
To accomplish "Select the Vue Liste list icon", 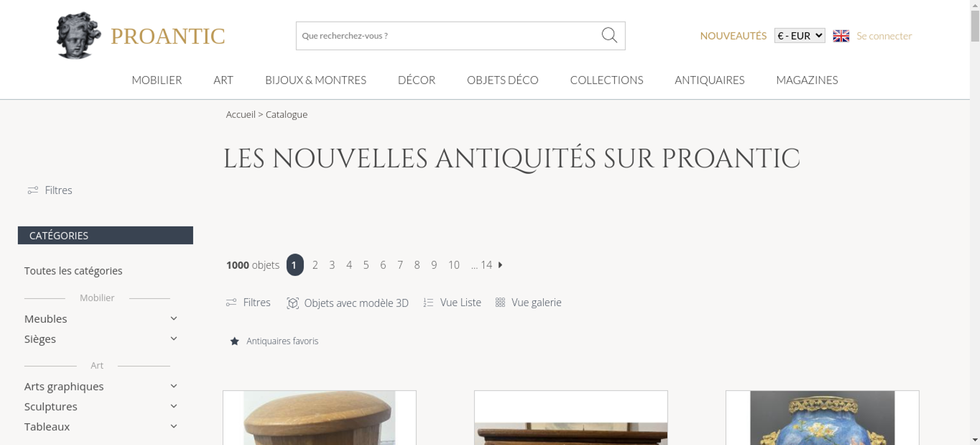I will pyautogui.click(x=428, y=303).
